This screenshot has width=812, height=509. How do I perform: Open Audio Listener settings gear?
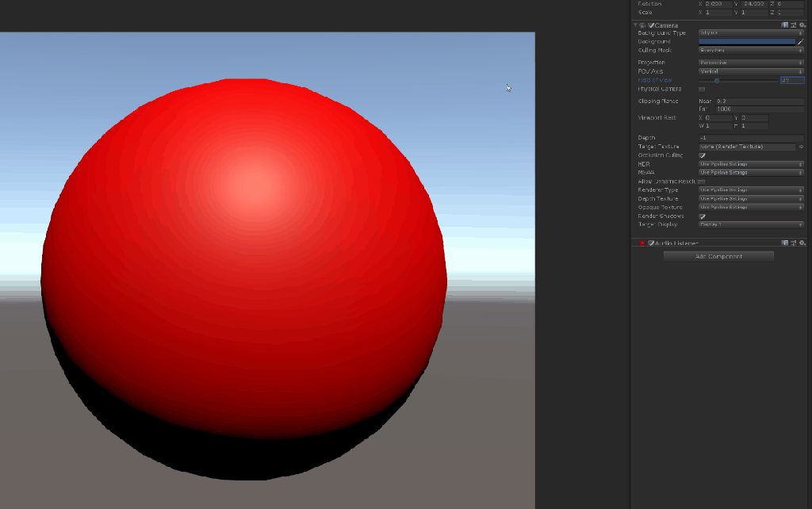pyautogui.click(x=802, y=243)
